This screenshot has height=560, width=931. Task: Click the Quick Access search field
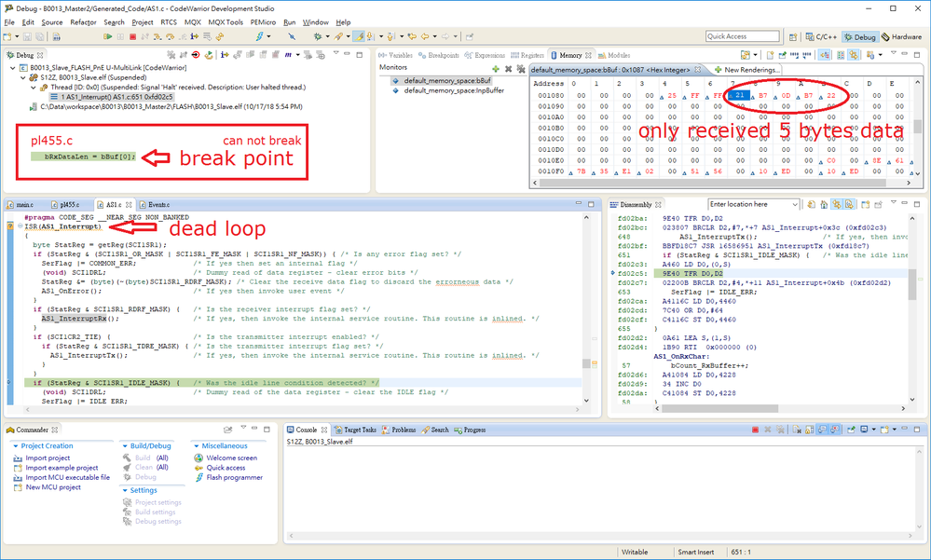tap(742, 36)
